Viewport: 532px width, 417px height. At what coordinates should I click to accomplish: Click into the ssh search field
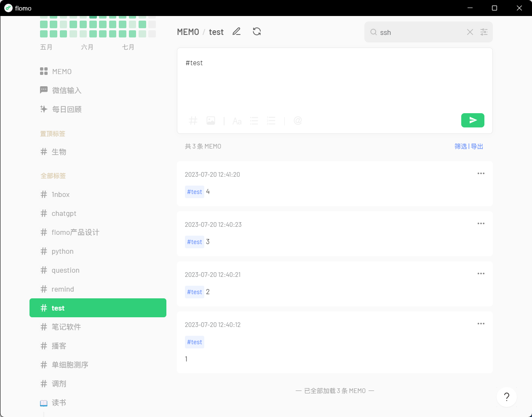click(421, 32)
